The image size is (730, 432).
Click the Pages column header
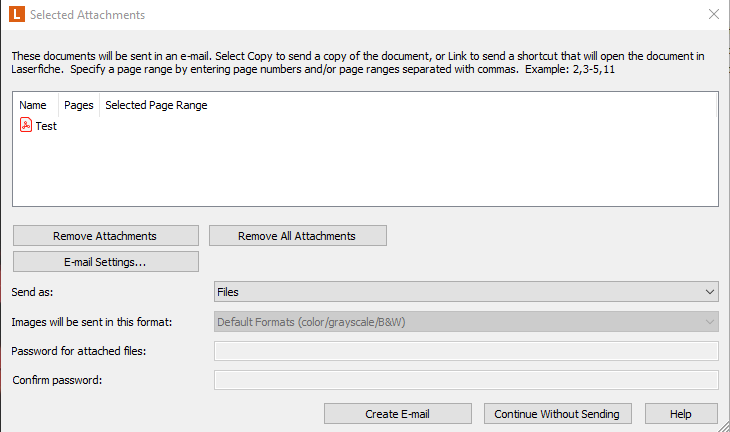(x=79, y=105)
